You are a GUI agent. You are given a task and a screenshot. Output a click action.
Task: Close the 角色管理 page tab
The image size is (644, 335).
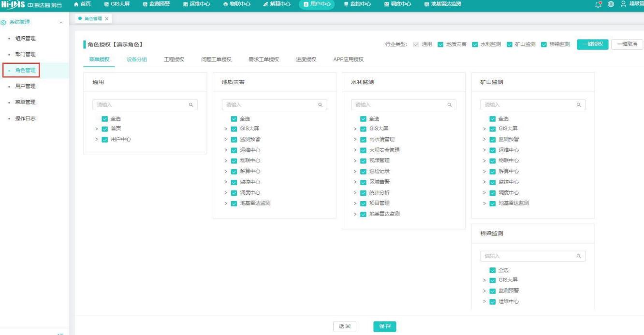point(106,18)
